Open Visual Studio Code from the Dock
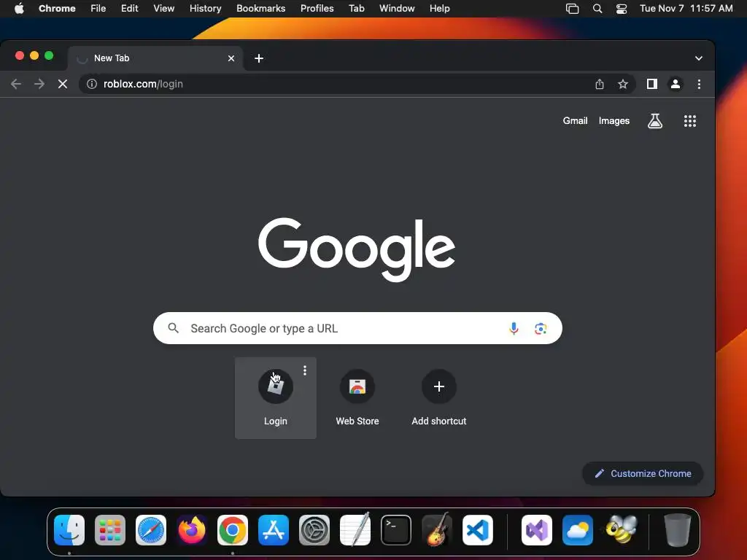The image size is (747, 560). click(x=478, y=530)
